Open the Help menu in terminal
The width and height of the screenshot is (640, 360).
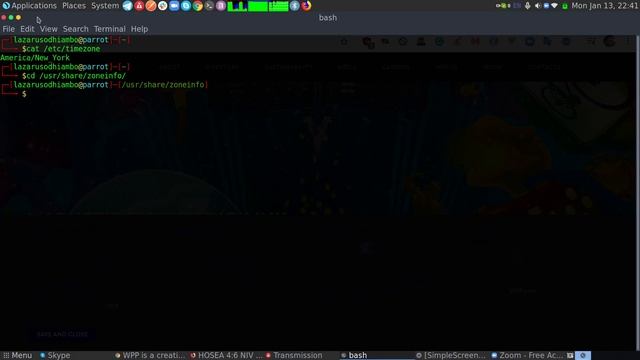[139, 29]
